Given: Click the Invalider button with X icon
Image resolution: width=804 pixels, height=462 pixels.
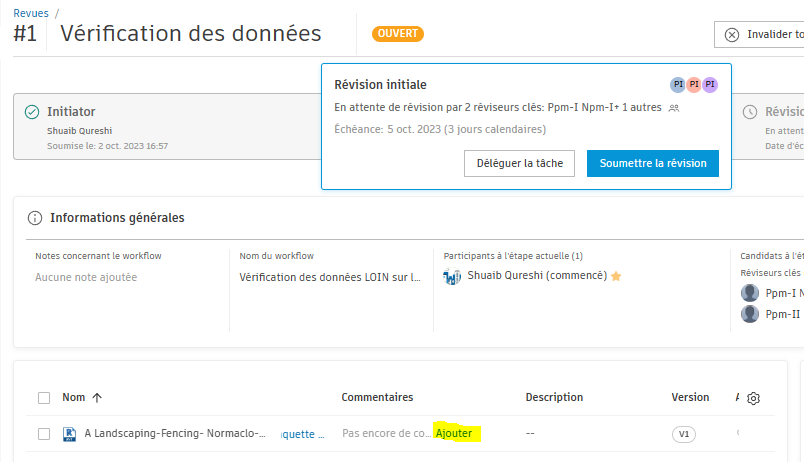Looking at the screenshot, I should pyautogui.click(x=760, y=34).
